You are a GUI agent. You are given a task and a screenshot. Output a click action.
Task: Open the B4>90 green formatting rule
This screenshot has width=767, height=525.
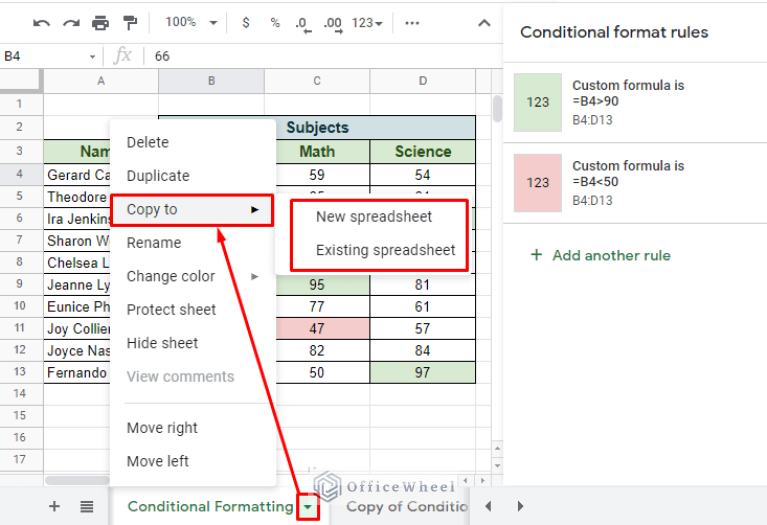point(628,102)
